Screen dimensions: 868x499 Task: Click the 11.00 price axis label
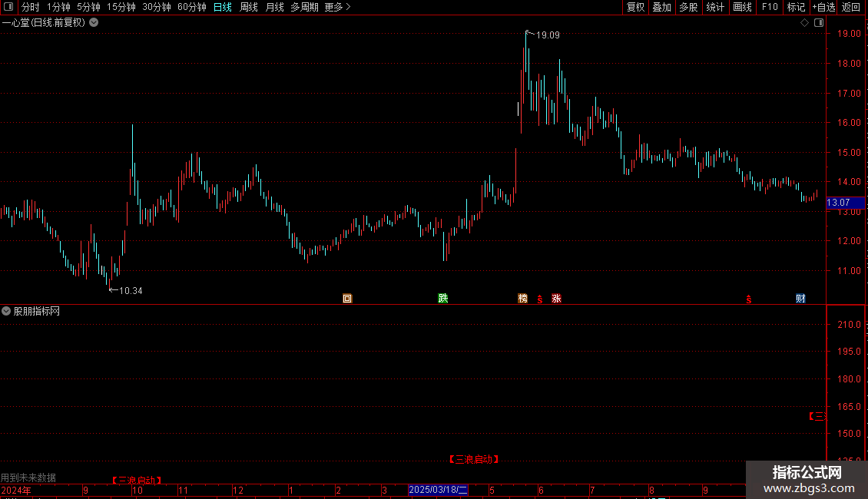pos(849,270)
